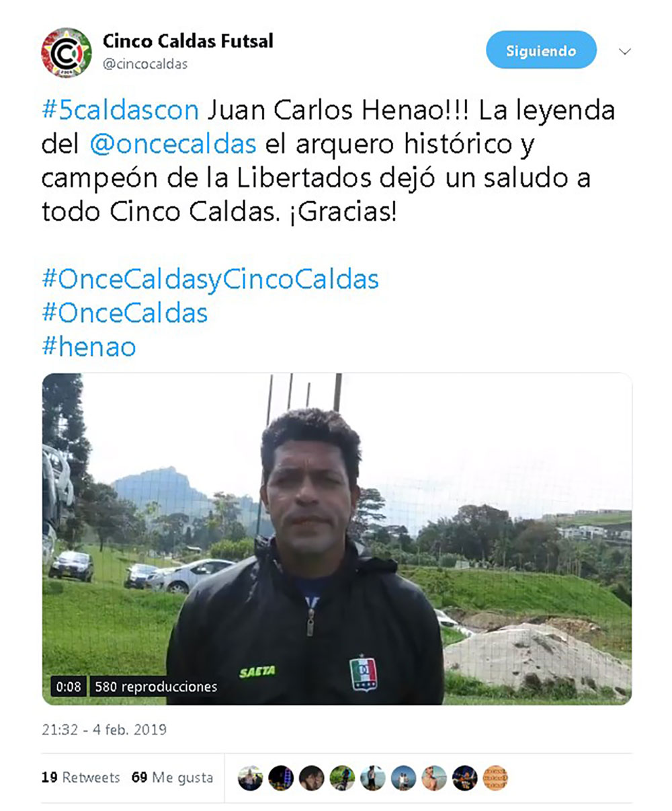The height and width of the screenshot is (811, 672).
Task: Open the #OnceCaldas hashtag
Action: tap(125, 313)
